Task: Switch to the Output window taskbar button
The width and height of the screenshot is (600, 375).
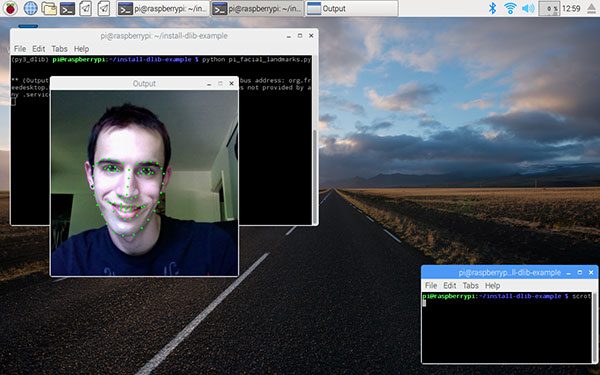Action: pos(351,8)
